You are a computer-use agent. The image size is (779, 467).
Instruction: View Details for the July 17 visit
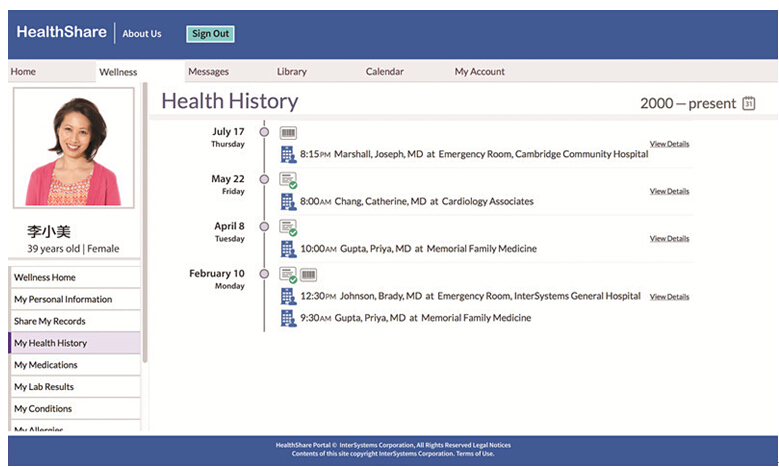[x=669, y=144]
